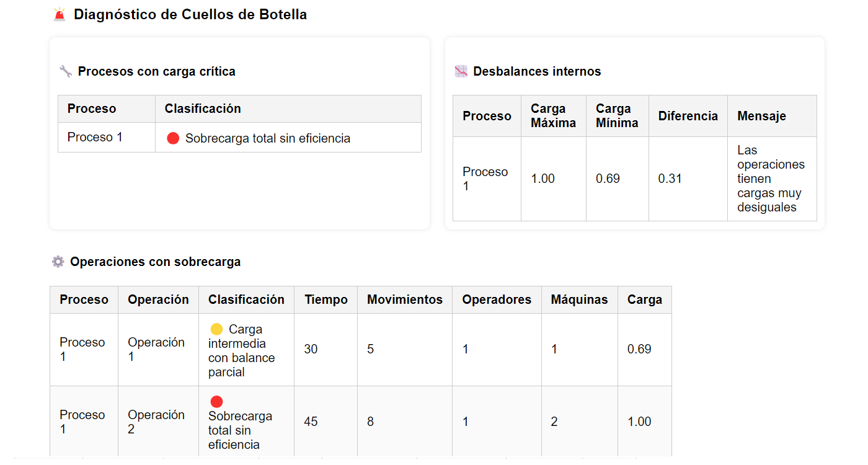Click the Carga Máxima column header
The width and height of the screenshot is (868, 465).
click(553, 116)
